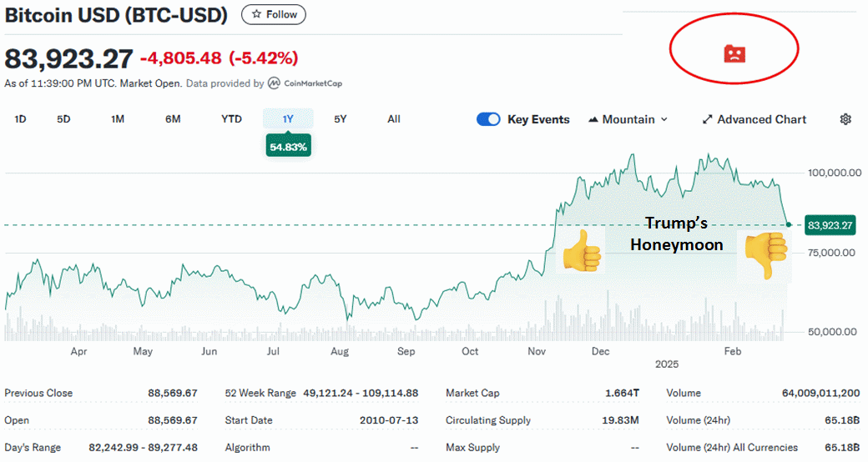Click the Apr x-axis label
The width and height of the screenshot is (868, 462).
[78, 351]
